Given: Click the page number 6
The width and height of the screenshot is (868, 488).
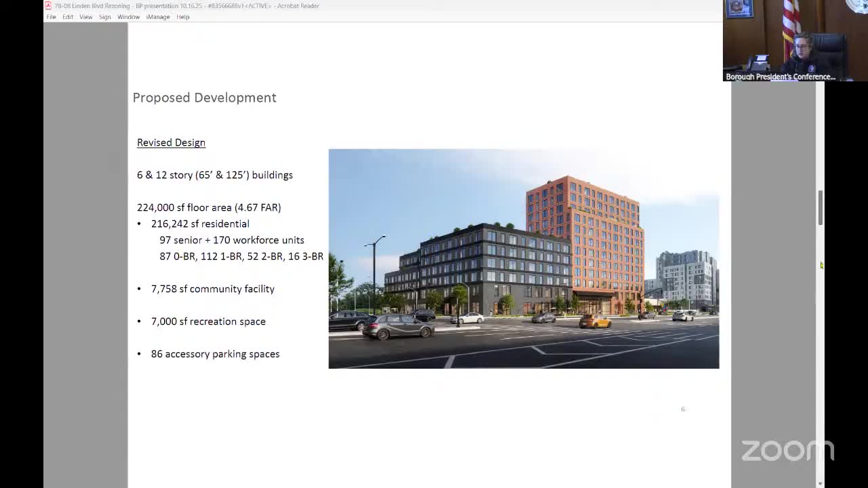Looking at the screenshot, I should coord(683,409).
